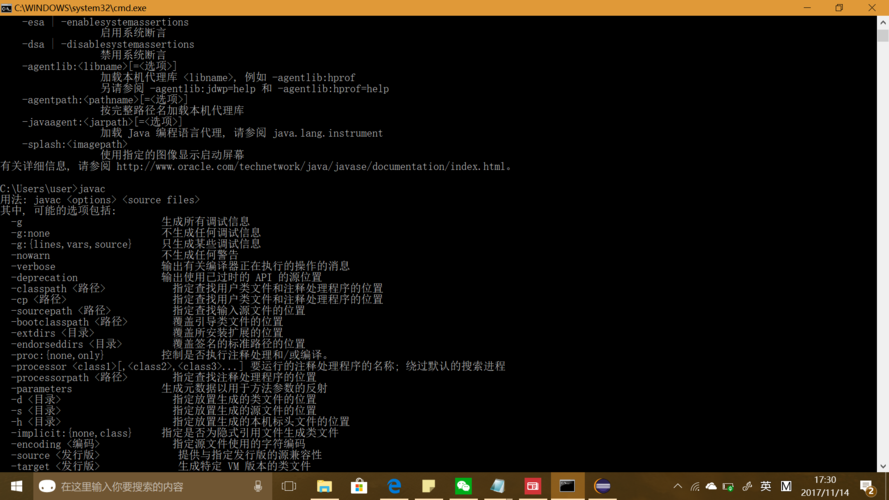Switch to the cmd.exe taskbar icon

pyautogui.click(x=567, y=486)
